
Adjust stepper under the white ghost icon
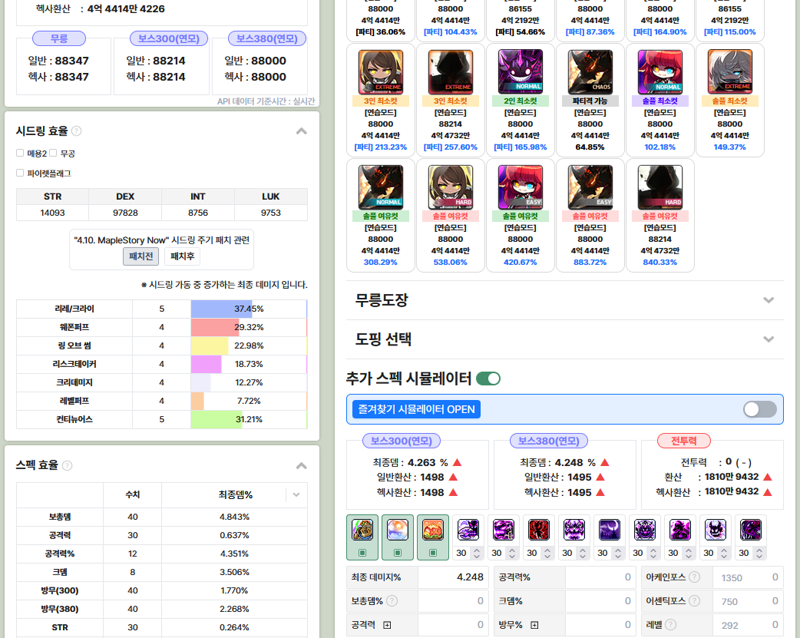coord(724,553)
